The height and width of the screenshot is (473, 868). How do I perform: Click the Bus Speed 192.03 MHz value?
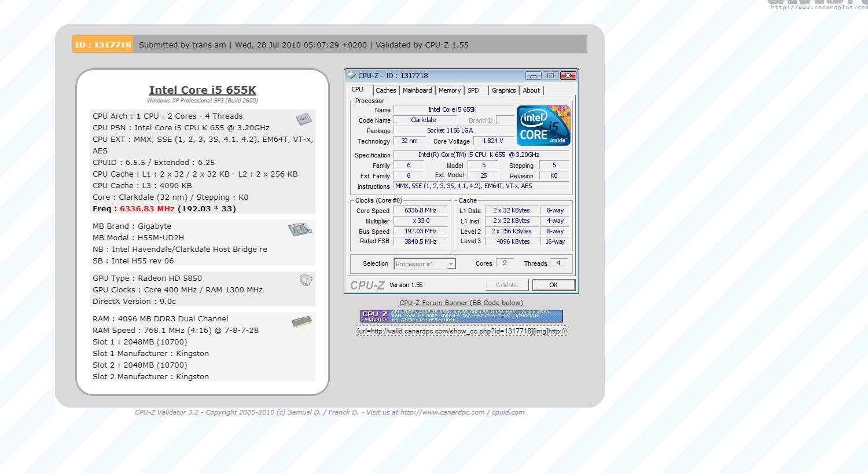click(421, 232)
